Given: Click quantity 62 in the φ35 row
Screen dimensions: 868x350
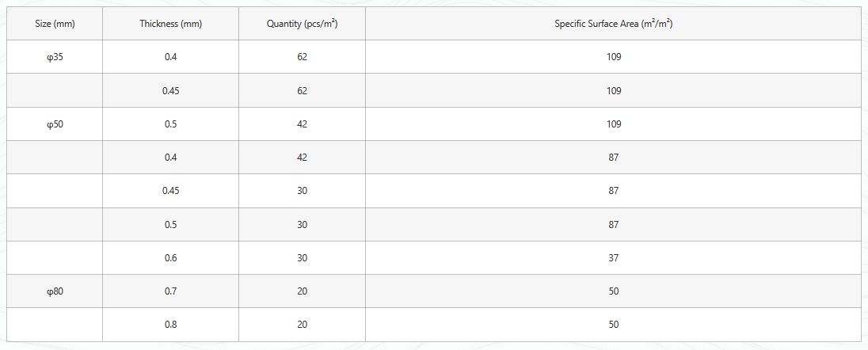Looking at the screenshot, I should click(x=302, y=57).
